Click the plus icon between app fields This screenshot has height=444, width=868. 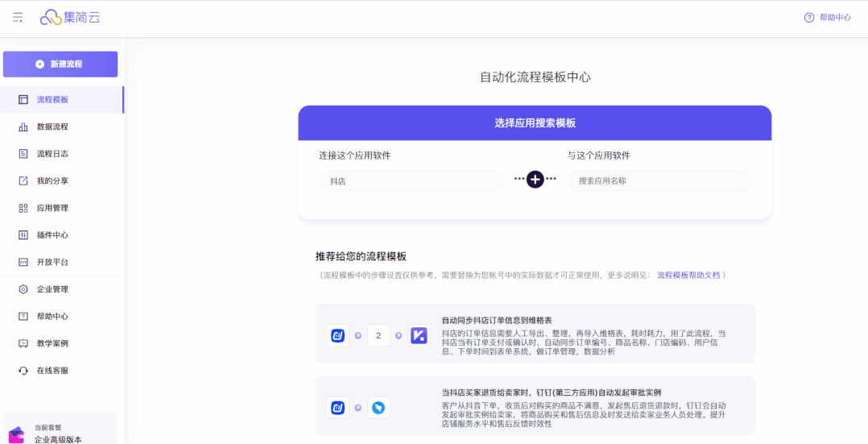coord(535,180)
